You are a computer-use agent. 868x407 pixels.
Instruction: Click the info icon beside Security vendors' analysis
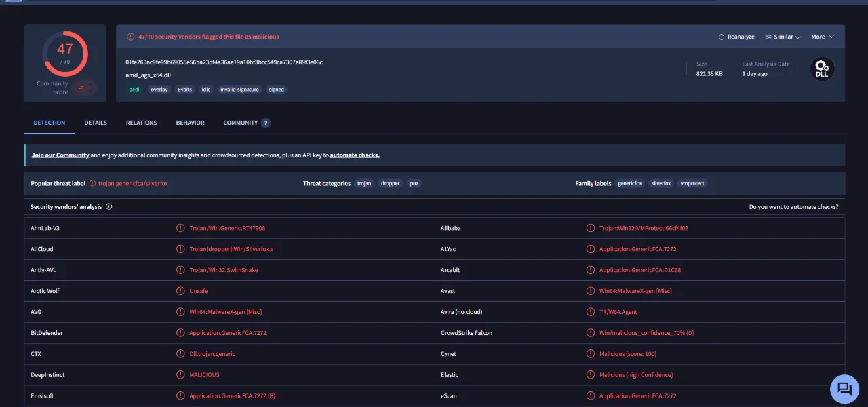pyautogui.click(x=109, y=207)
